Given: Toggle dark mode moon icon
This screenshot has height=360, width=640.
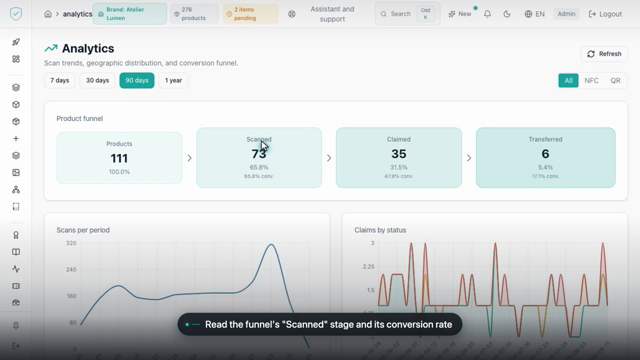Looking at the screenshot, I should coord(507,14).
